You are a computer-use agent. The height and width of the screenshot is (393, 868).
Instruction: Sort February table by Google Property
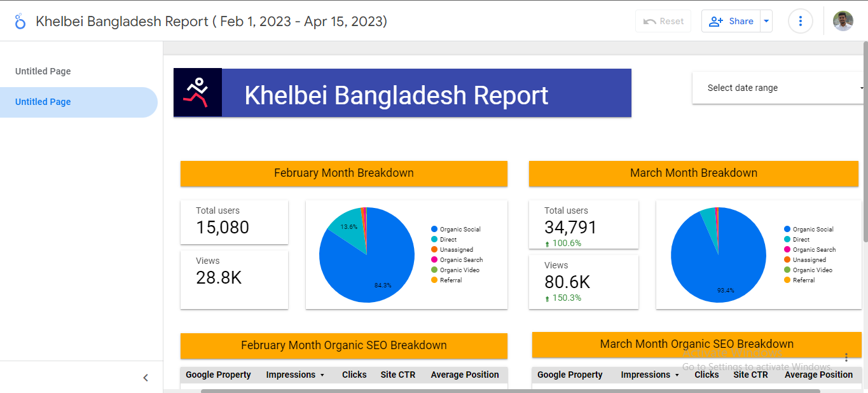(218, 375)
